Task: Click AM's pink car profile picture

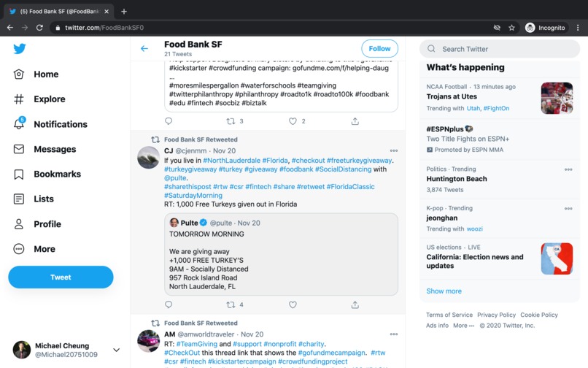Action: (x=149, y=341)
